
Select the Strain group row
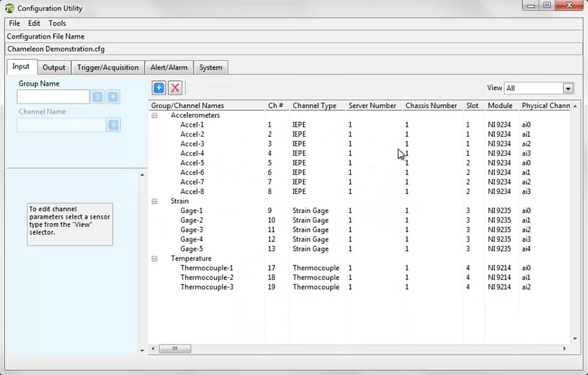pyautogui.click(x=360, y=201)
